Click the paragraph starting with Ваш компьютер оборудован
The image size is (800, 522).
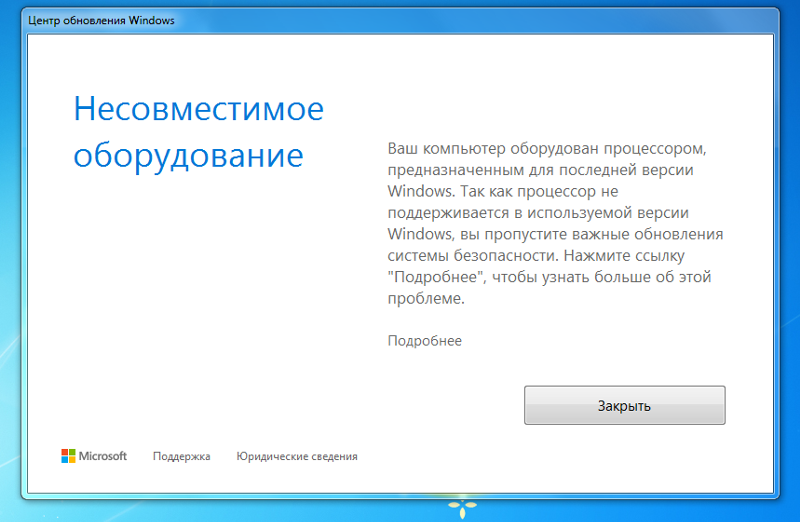coord(555,223)
